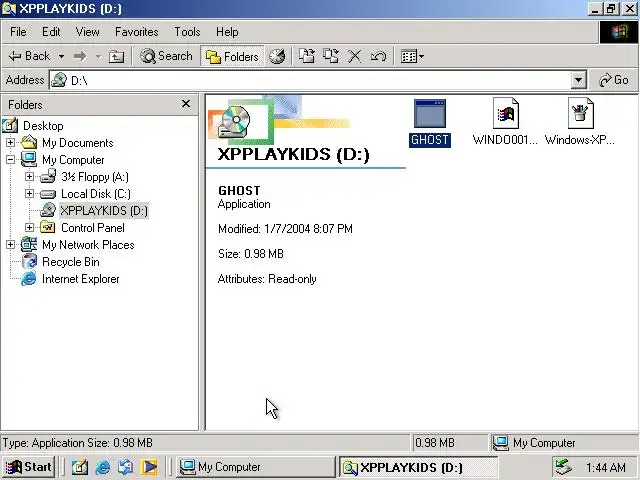The width and height of the screenshot is (640, 480).
Task: Switch to My Computer taskbar button
Action: 256,467
